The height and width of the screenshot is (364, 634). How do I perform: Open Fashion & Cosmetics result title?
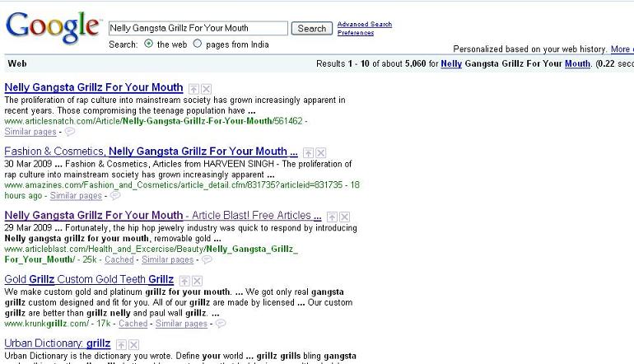[151, 152]
